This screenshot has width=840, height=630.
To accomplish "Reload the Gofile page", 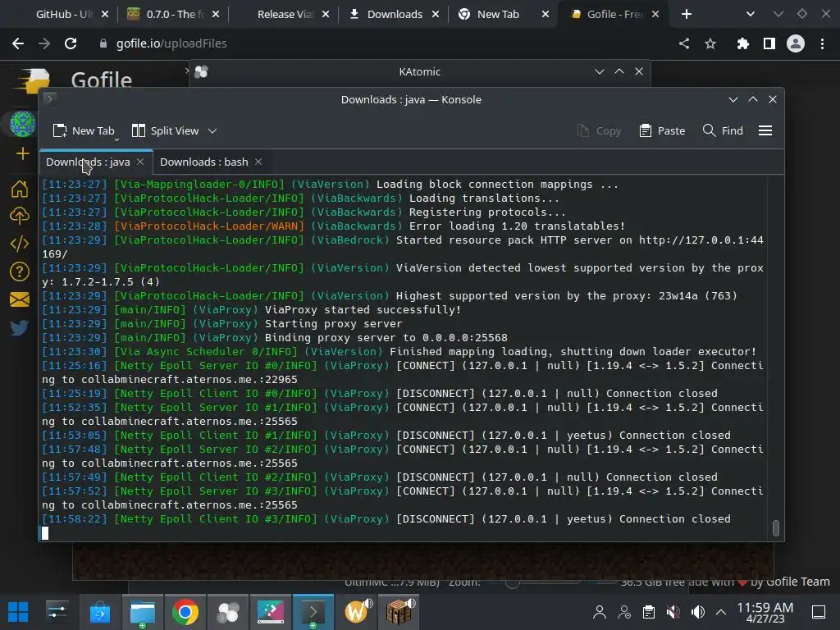I will pyautogui.click(x=71, y=43).
